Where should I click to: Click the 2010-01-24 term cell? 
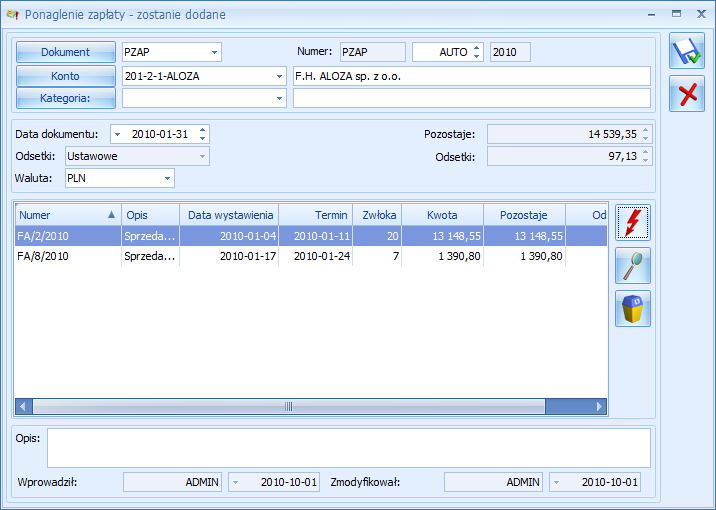click(x=316, y=256)
